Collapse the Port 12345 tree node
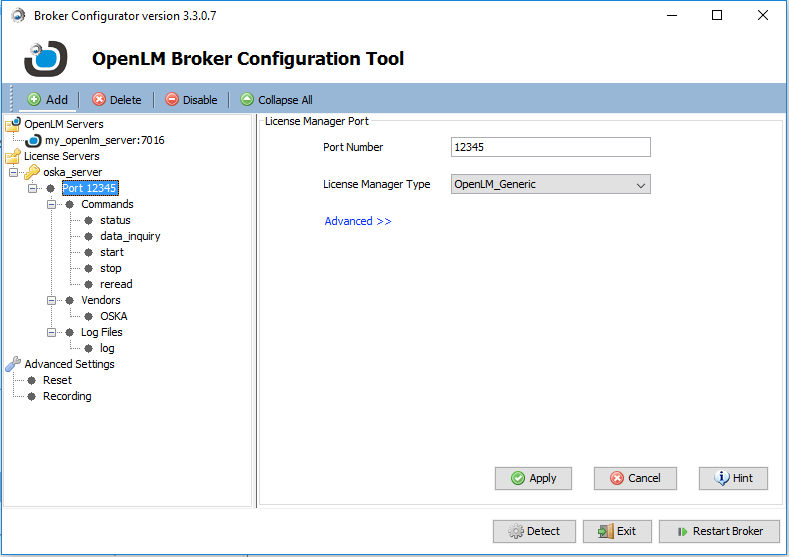This screenshot has width=789, height=557. (x=32, y=188)
